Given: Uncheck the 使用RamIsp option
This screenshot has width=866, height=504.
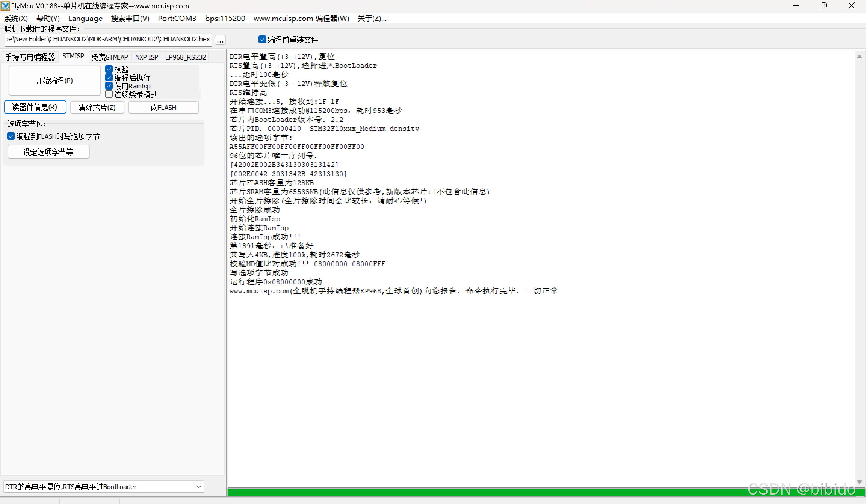Looking at the screenshot, I should [109, 86].
